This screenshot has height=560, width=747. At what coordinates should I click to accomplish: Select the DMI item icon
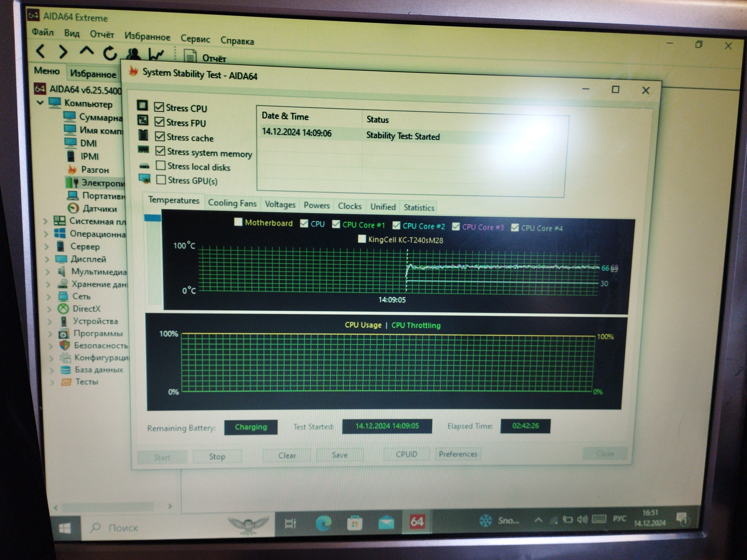[70, 143]
